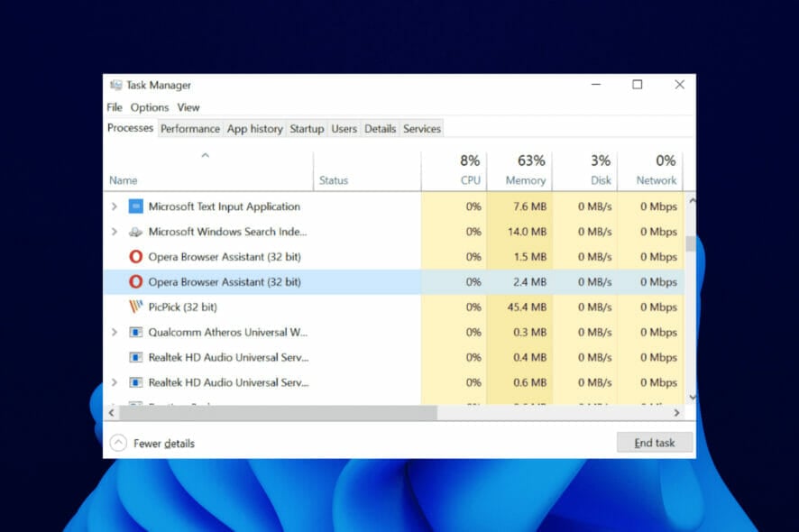The image size is (799, 532).
Task: Switch to the Details tab
Action: pos(381,129)
